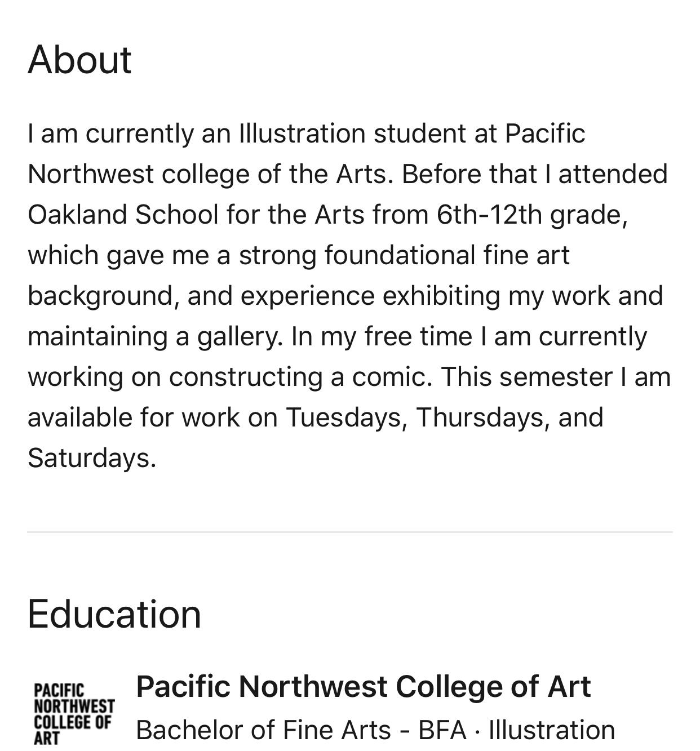Click the Pacific Northwest College of Art logo
This screenshot has width=700, height=751.
74,714
